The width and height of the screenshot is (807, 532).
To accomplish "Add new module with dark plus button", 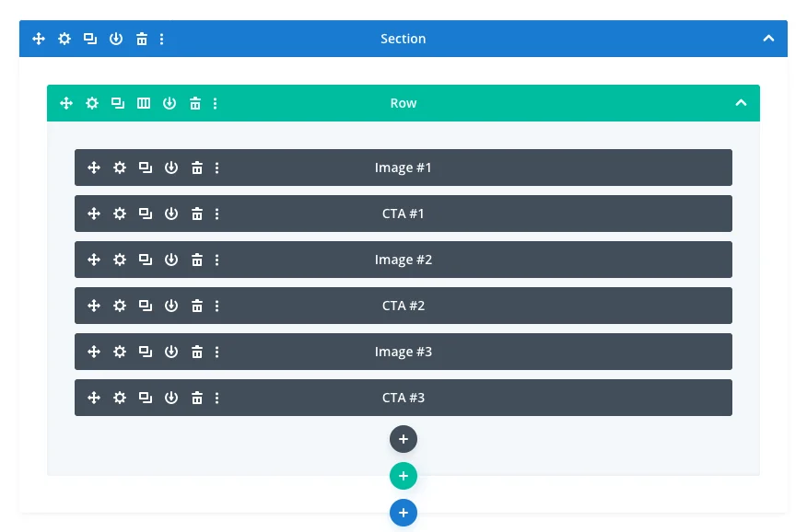I will click(403, 439).
